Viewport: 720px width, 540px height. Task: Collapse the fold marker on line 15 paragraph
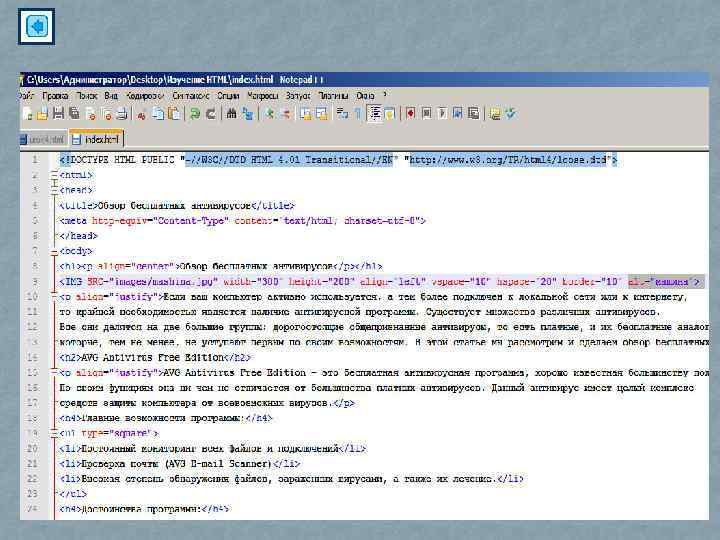click(54, 372)
